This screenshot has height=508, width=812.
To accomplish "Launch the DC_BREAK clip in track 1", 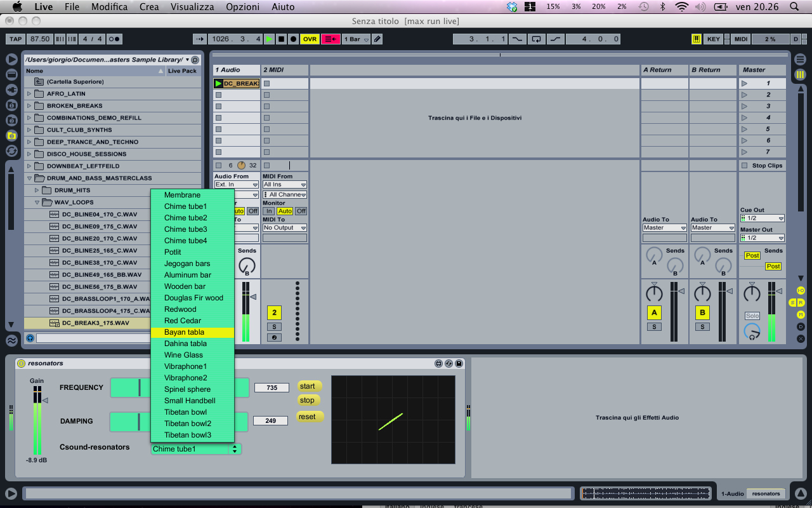I will (x=219, y=83).
